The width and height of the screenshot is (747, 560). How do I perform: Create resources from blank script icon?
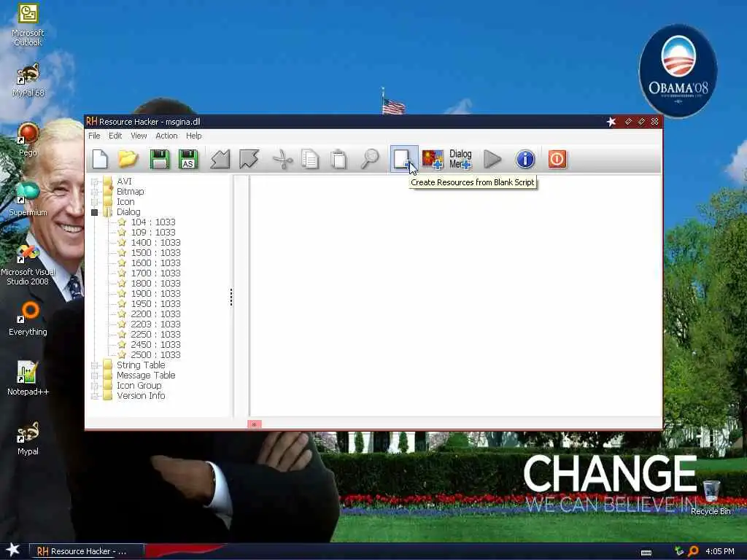[x=403, y=159]
